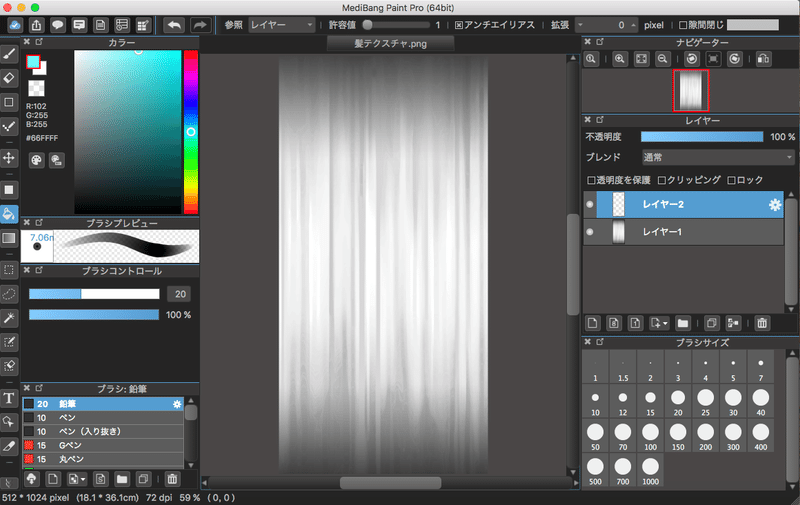
Task: Select ペン（入り抜き） brush
Action: (x=103, y=432)
